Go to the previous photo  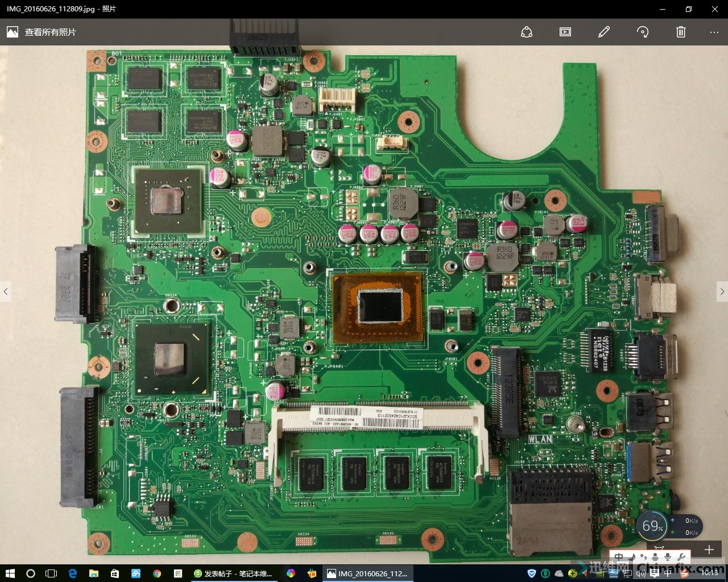[6, 292]
